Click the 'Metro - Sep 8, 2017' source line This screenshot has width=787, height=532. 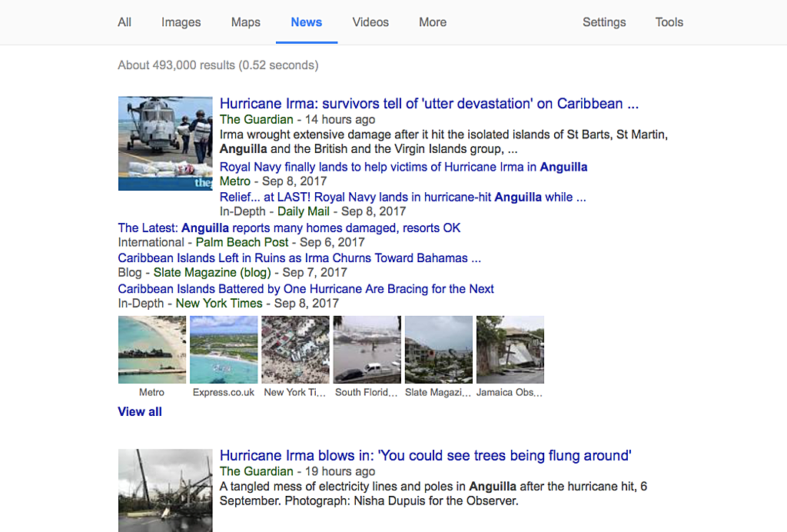coord(273,181)
